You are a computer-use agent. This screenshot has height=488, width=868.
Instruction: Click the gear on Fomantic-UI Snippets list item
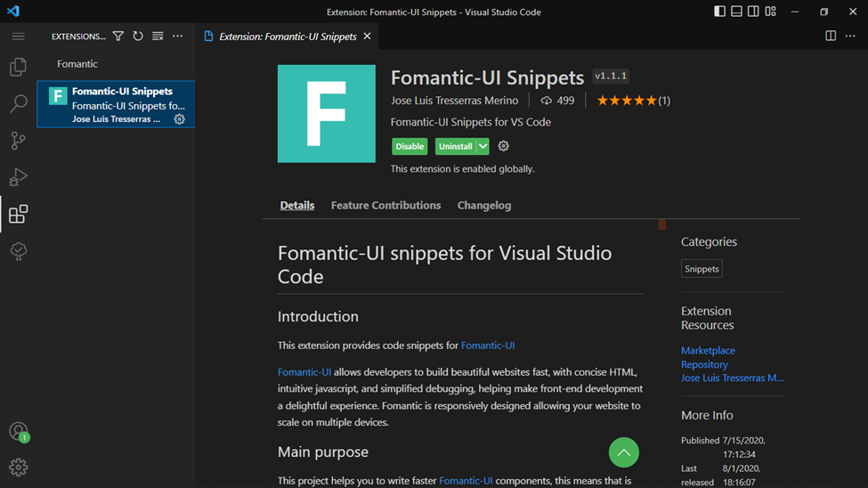[x=179, y=119]
